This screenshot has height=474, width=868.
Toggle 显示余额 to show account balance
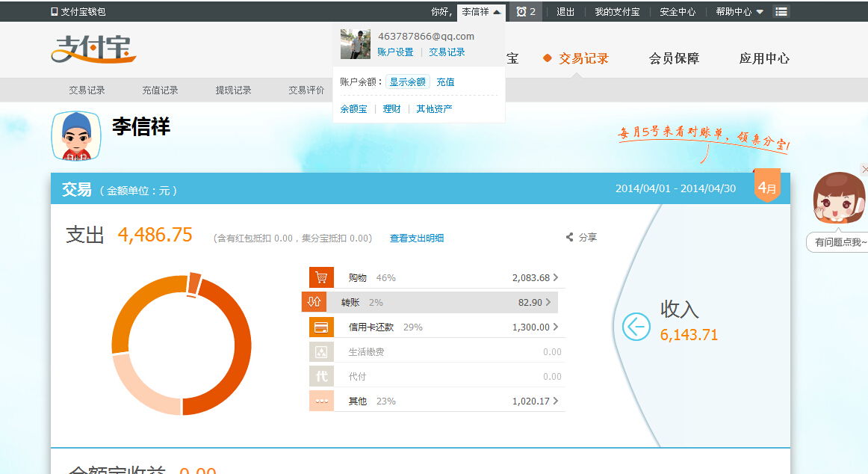tap(407, 82)
